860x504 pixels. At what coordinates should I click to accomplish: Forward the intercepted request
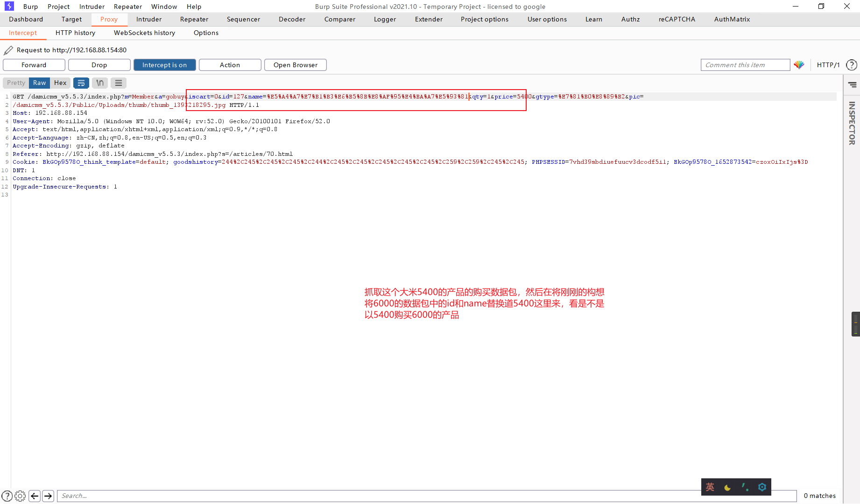34,65
